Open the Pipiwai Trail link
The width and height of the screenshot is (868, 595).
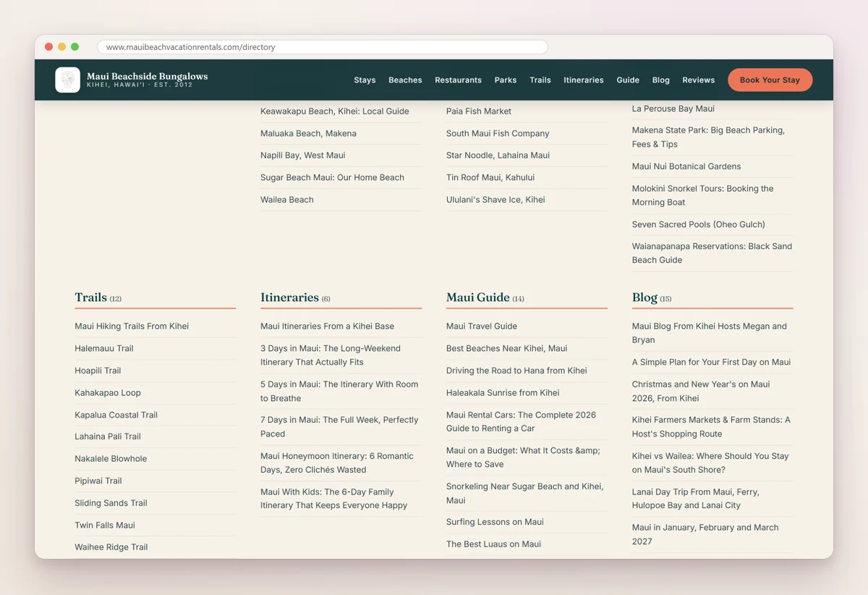click(x=98, y=481)
